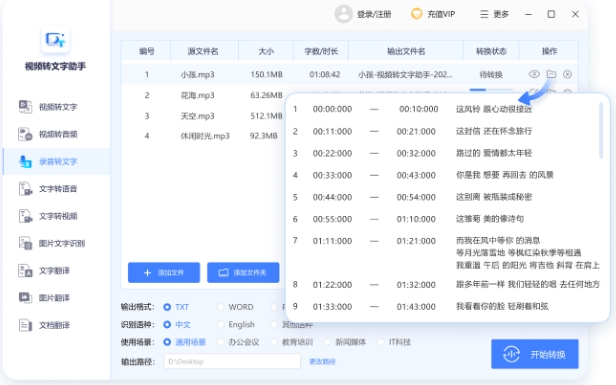Click the 待转换 status of 小孩.mp3
616x385 pixels.
point(491,74)
